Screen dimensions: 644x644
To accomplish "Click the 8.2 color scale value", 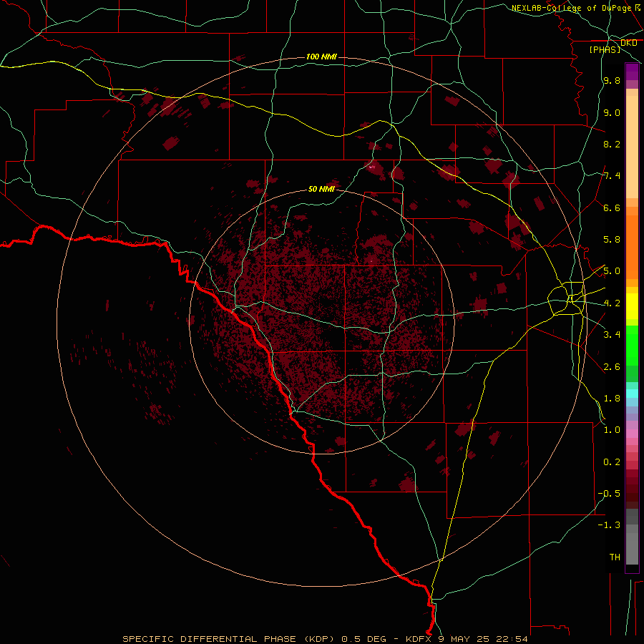I will pos(612,144).
